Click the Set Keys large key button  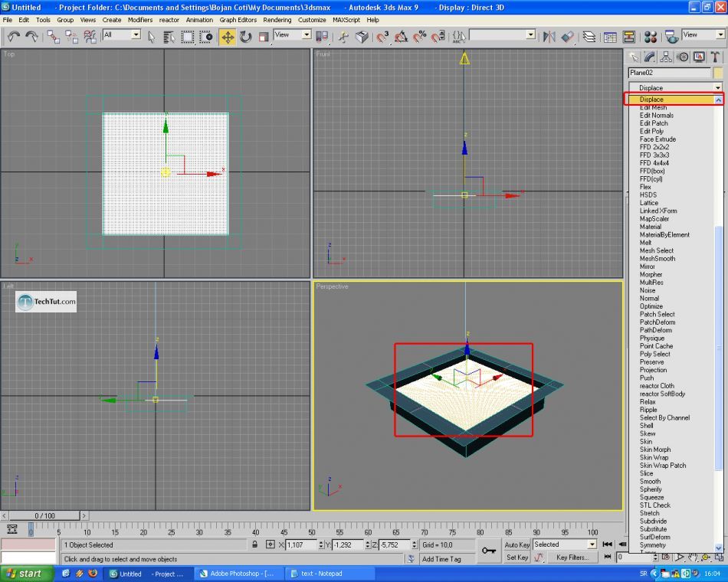pos(488,551)
